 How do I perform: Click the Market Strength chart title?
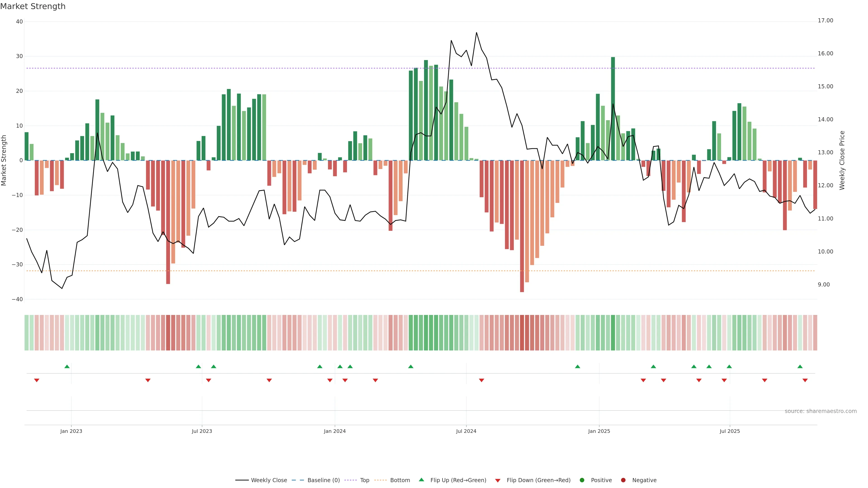33,6
